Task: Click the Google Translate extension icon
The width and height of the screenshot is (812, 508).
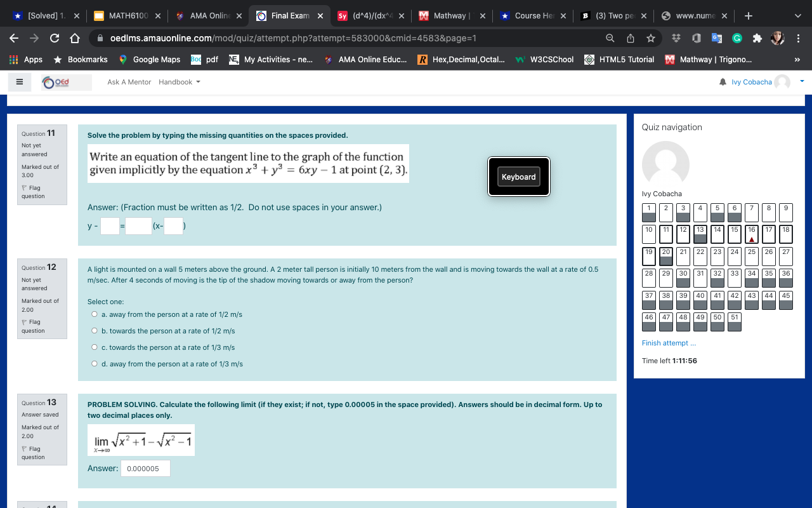Action: (717, 38)
